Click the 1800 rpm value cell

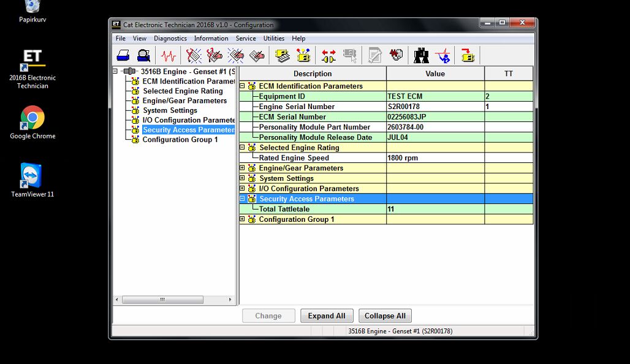(435, 158)
